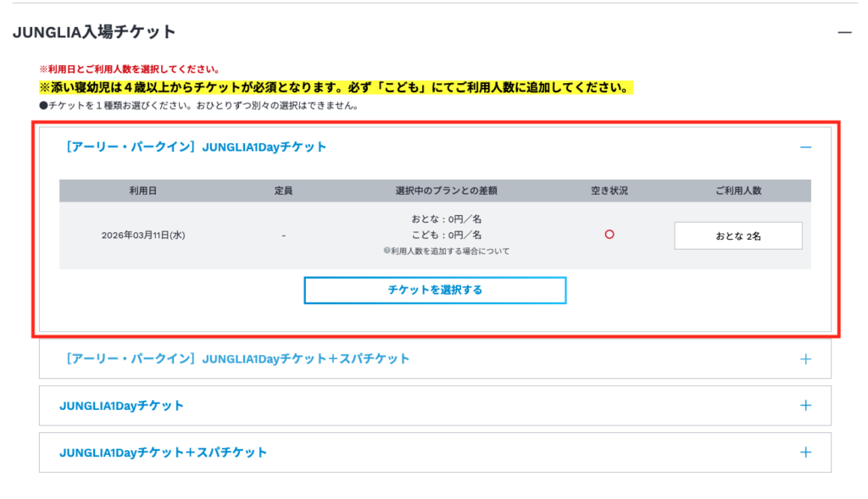This screenshot has width=868, height=499.
Task: Click the [アーリー・パークイン] JUNGLIA1Dayチケット title
Action: click(196, 147)
